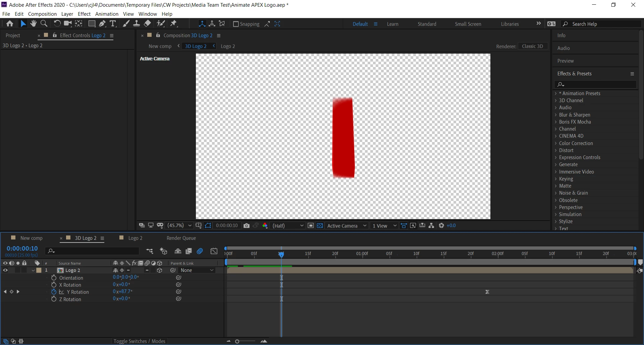Click Toggle Switches / Modes button
The height and width of the screenshot is (345, 644).
[x=139, y=341]
